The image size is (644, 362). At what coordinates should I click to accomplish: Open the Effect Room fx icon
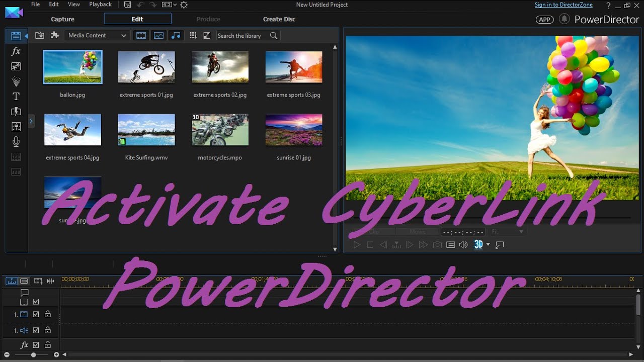[16, 51]
